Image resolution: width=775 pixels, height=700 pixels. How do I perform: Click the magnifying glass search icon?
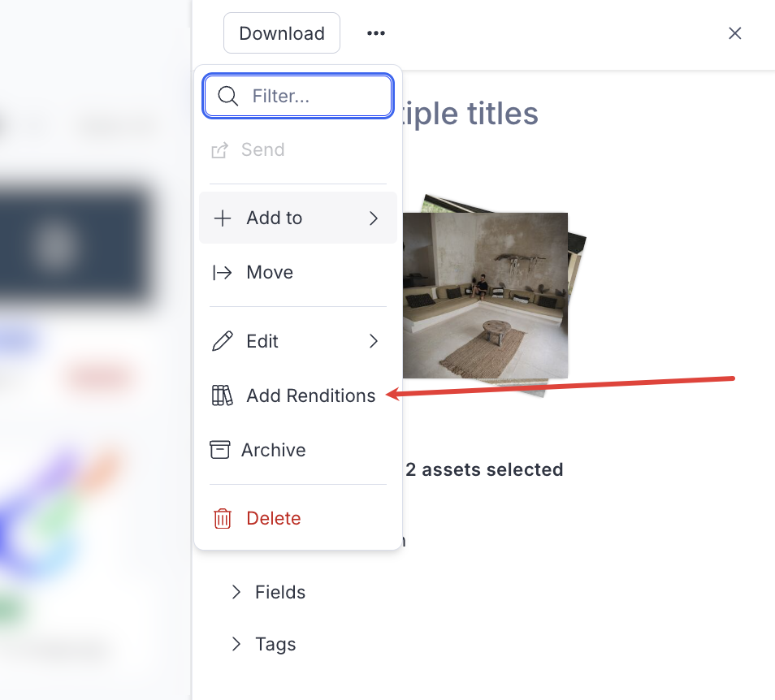point(228,96)
